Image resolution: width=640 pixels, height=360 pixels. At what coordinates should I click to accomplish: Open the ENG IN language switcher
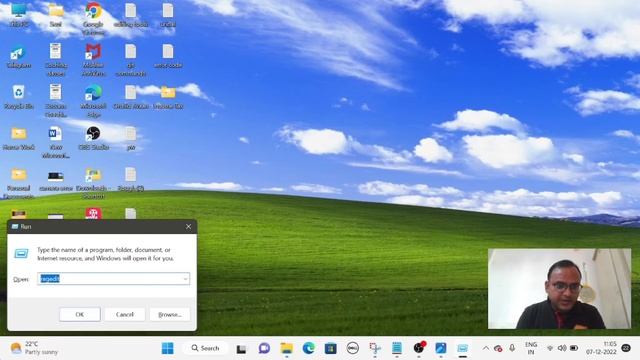click(531, 348)
